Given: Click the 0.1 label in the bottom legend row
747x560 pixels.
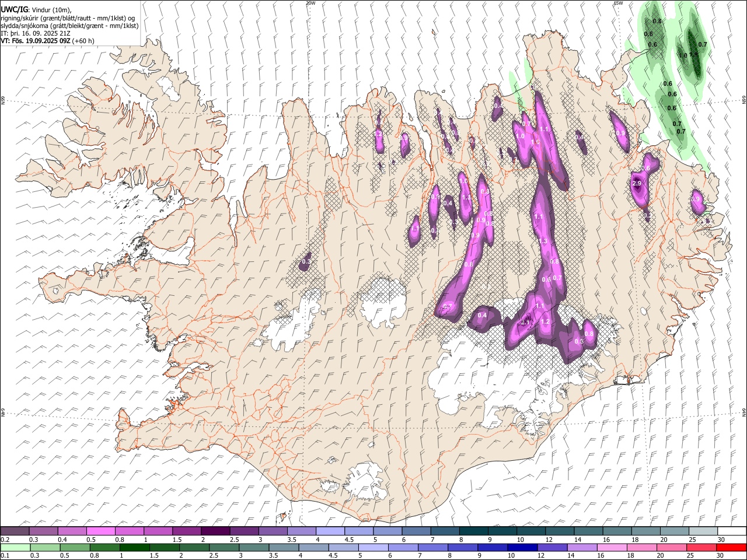Looking at the screenshot, I should [5, 556].
